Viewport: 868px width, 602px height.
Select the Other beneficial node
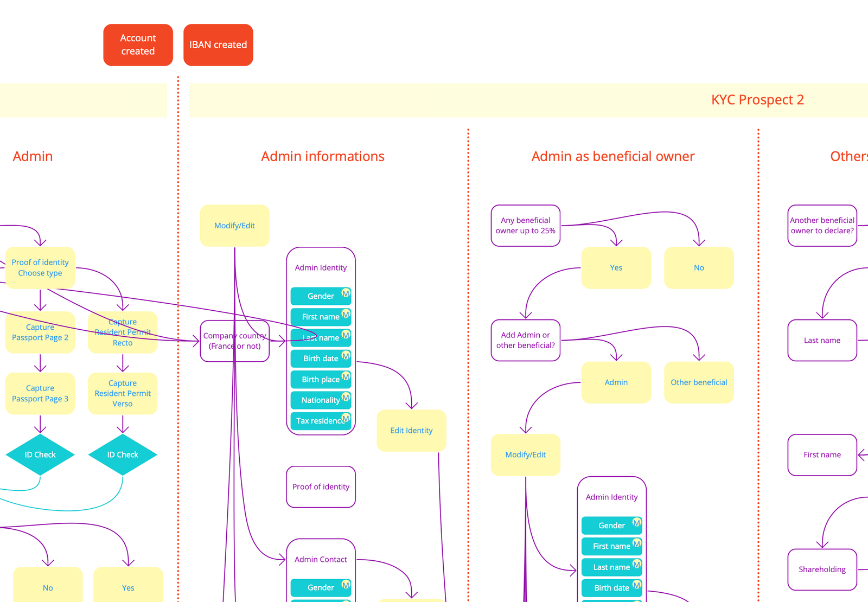[x=699, y=382]
